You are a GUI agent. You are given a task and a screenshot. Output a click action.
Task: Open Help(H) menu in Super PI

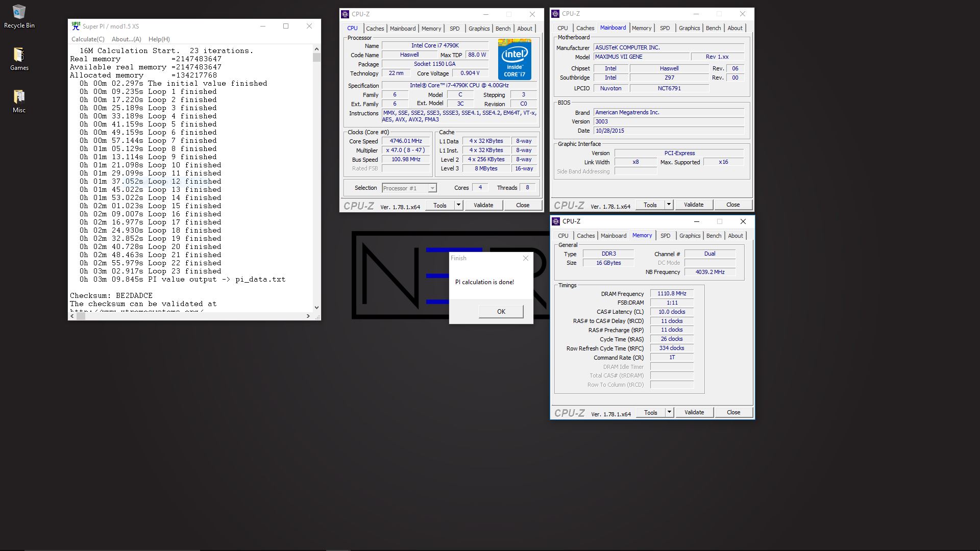pos(159,39)
